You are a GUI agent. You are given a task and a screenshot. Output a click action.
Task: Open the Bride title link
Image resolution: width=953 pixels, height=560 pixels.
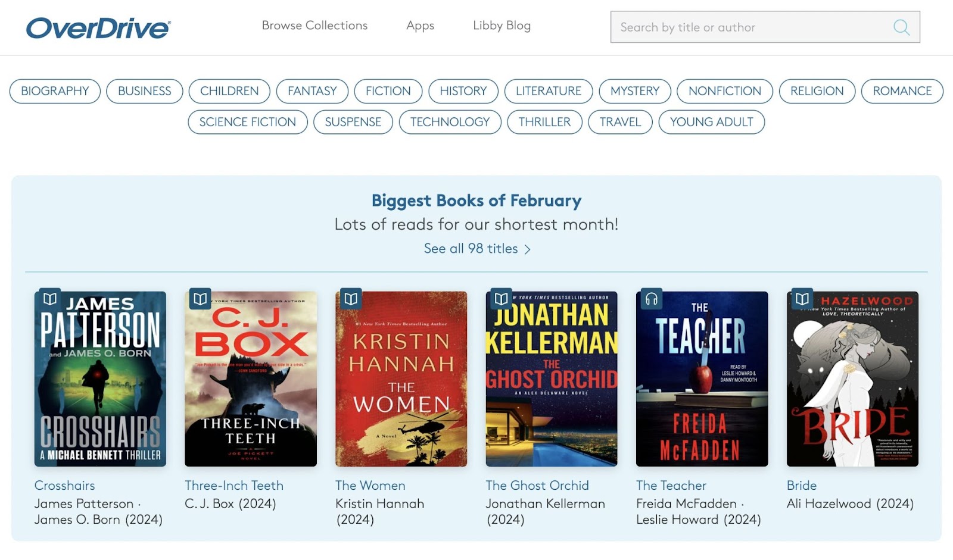tap(802, 486)
